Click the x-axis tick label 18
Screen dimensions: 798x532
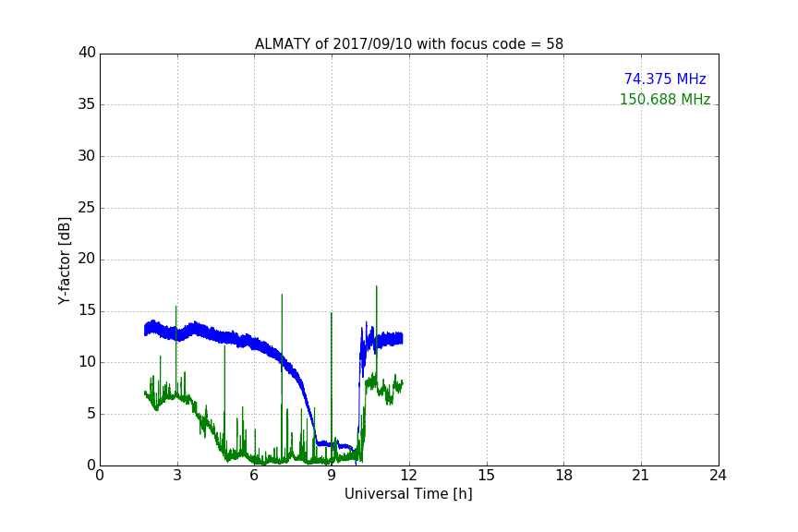click(564, 476)
